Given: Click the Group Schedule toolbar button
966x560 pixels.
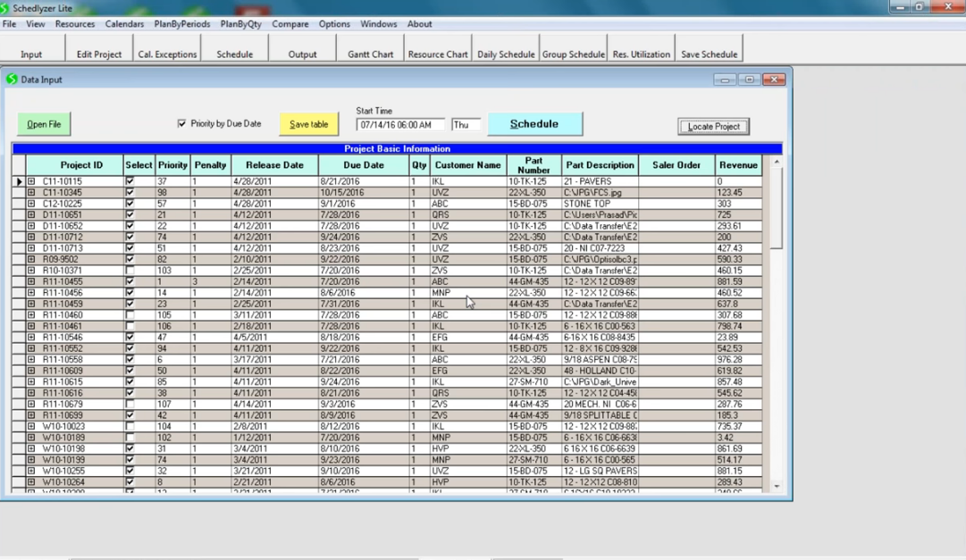Looking at the screenshot, I should tap(573, 54).
